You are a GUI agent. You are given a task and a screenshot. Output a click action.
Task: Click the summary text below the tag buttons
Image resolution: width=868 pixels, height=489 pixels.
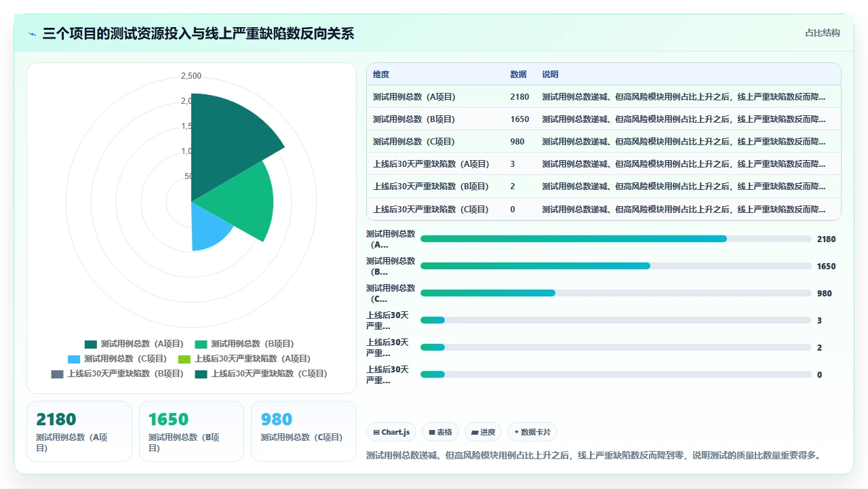coord(595,455)
